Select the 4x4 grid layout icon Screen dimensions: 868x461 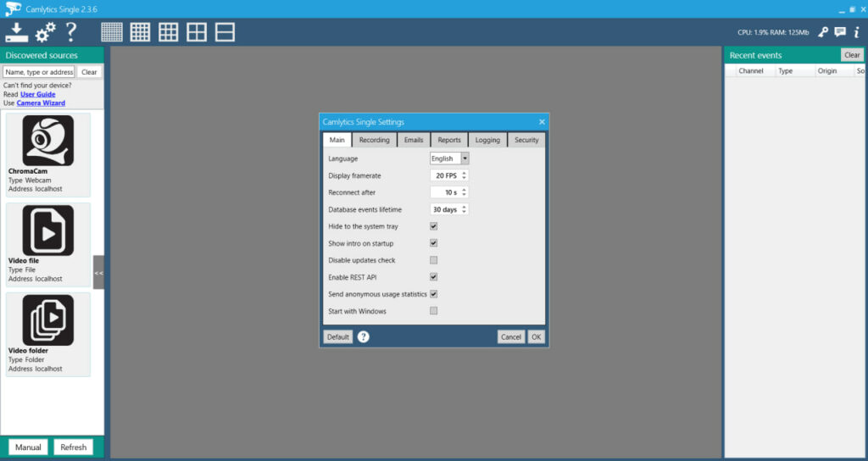point(140,32)
